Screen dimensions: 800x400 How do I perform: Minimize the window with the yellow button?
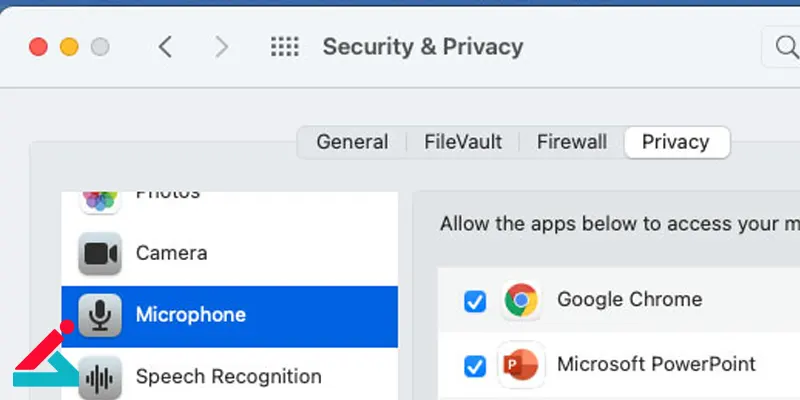(x=69, y=47)
